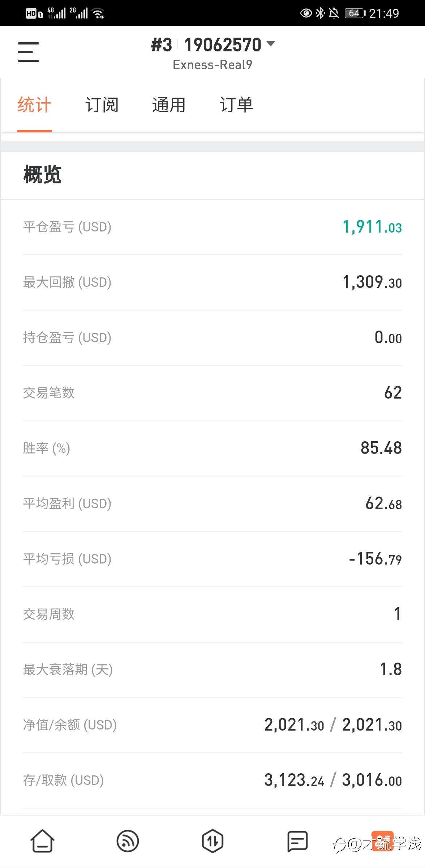The height and width of the screenshot is (868, 425).
Task: Open the hamburger menu
Action: pos(29,52)
